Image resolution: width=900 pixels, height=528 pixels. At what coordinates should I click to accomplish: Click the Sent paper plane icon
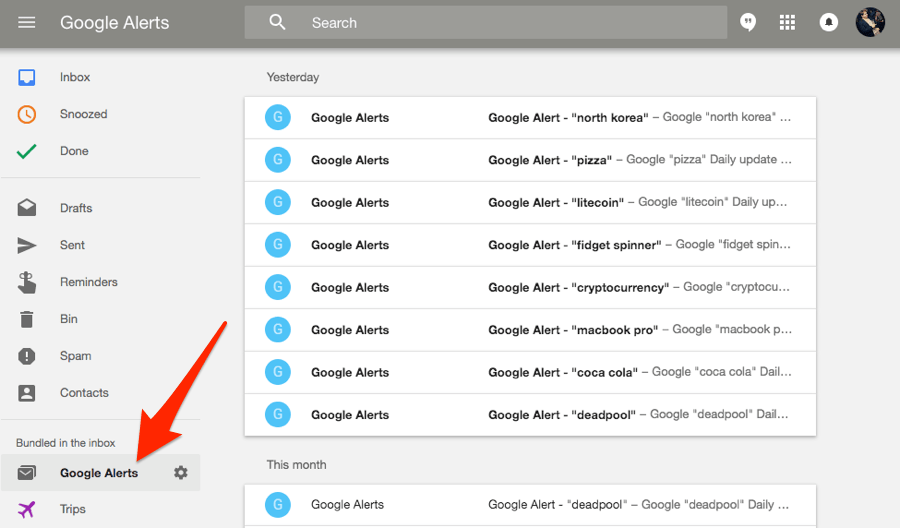(x=26, y=245)
